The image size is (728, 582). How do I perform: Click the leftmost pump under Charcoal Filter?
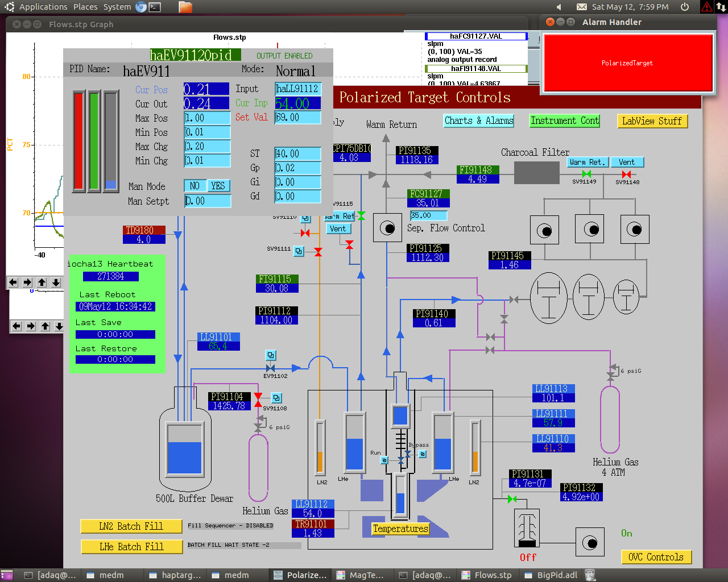pos(544,230)
